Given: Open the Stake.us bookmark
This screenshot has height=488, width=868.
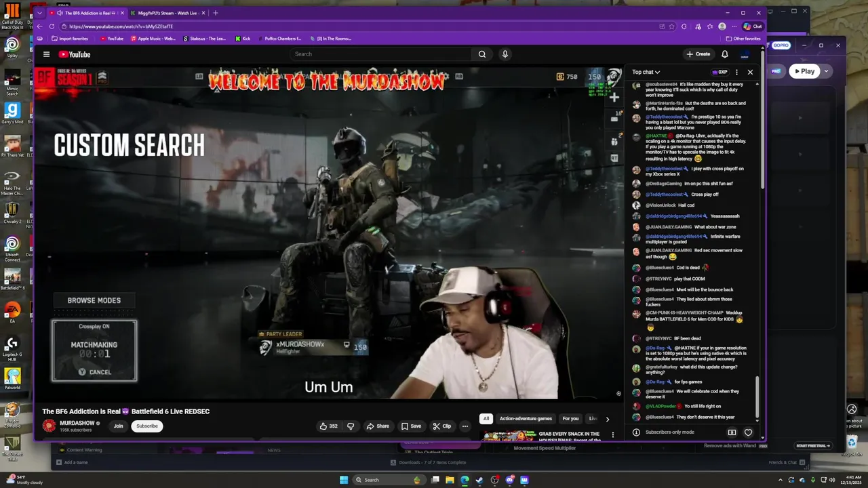Looking at the screenshot, I should tap(205, 39).
